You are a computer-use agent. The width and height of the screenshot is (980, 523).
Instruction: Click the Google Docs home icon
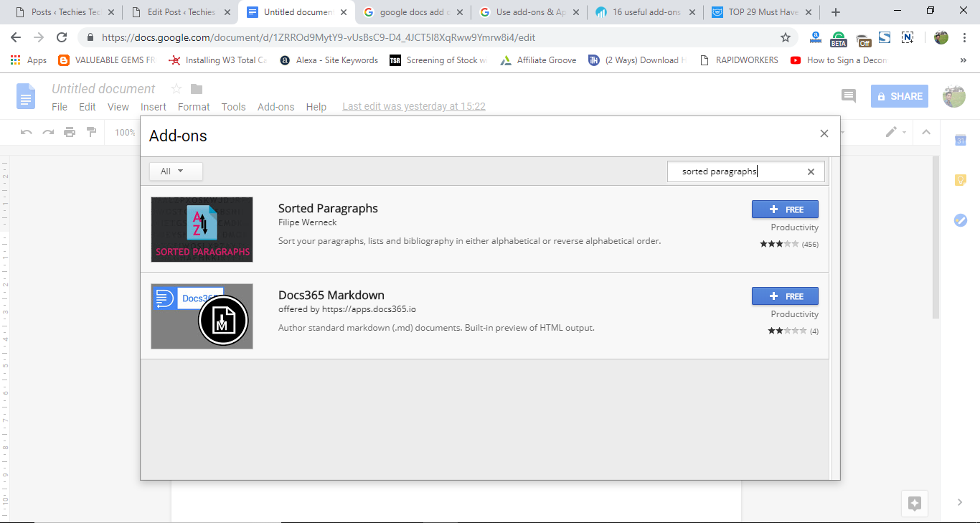click(x=26, y=96)
